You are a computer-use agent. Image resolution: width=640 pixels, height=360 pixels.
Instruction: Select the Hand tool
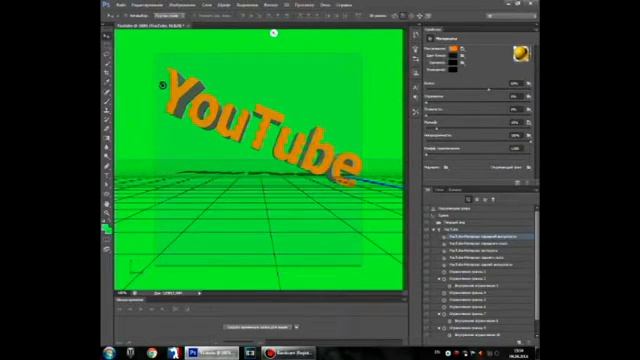pyautogui.click(x=107, y=204)
